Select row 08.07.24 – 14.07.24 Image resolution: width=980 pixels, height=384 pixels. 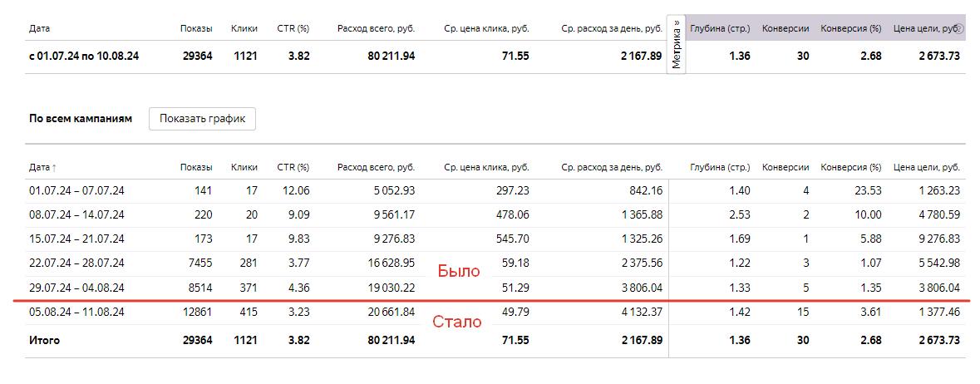495,215
